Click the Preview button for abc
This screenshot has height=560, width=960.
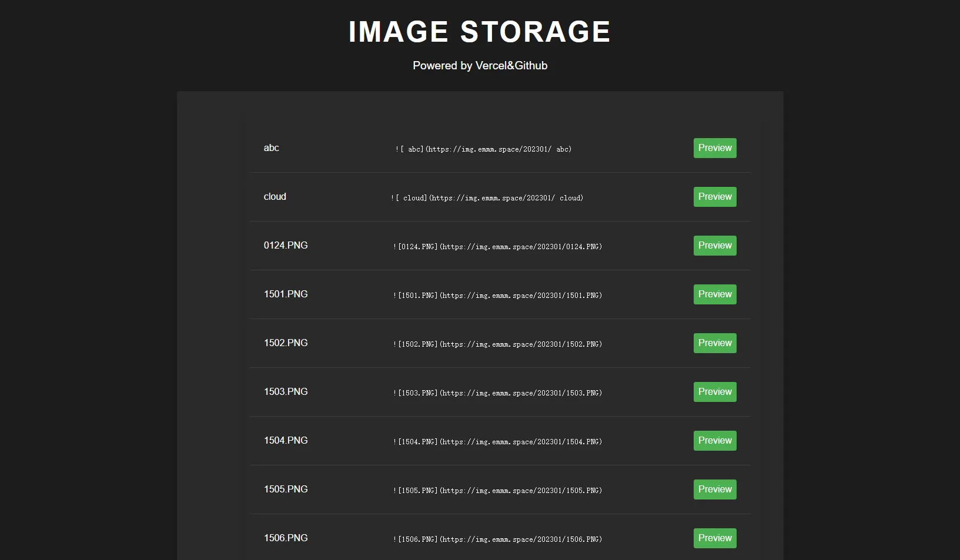(714, 148)
